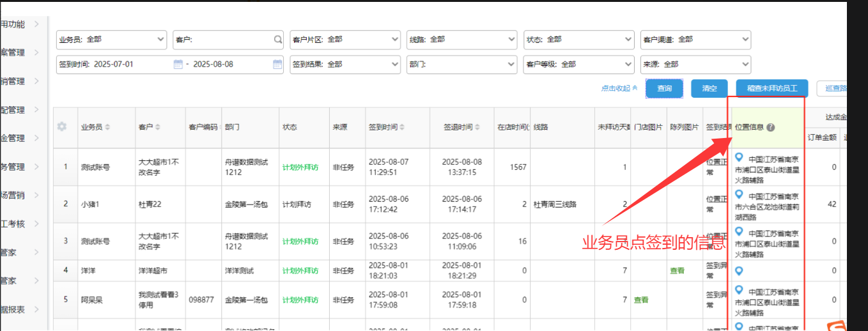
Task: Click the table column settings gear icon
Action: [62, 127]
